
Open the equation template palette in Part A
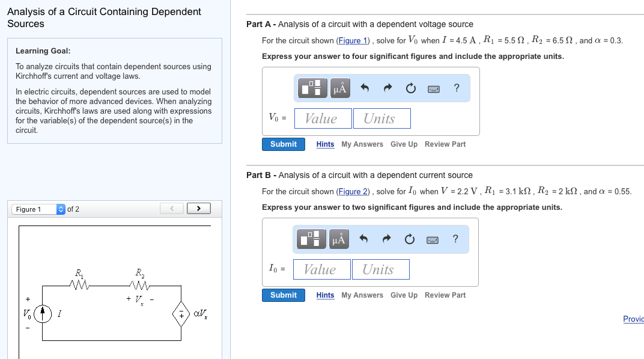point(311,88)
